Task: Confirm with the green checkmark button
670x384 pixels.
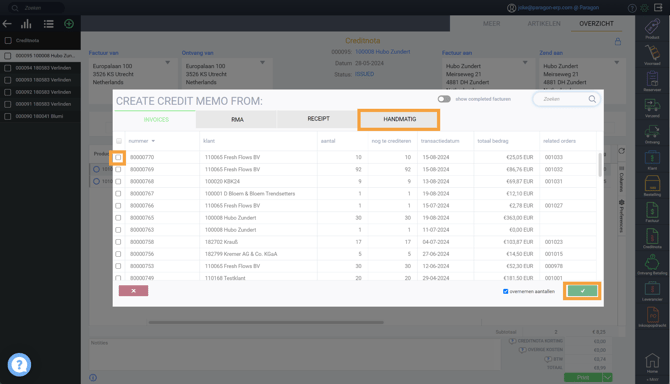Action: click(x=582, y=291)
